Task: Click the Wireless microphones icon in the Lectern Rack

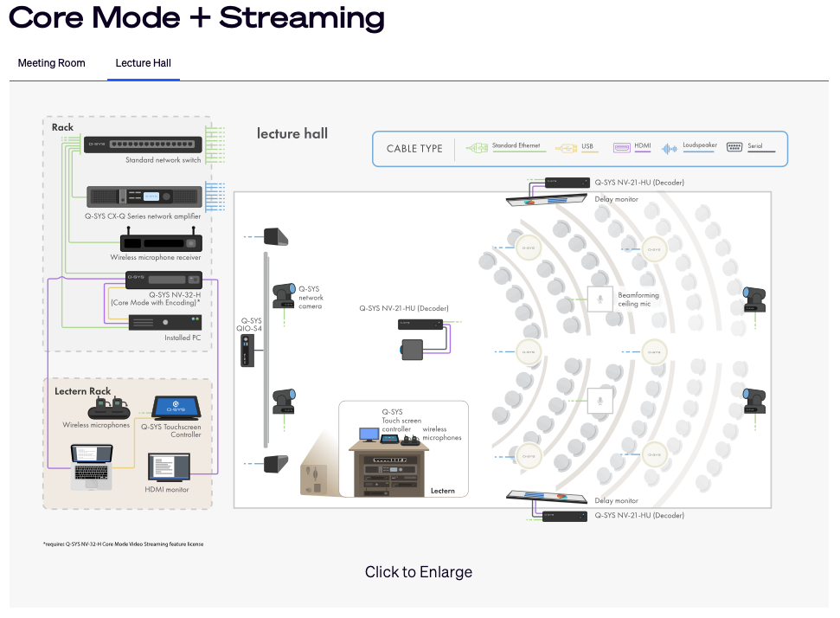Action: pyautogui.click(x=109, y=409)
